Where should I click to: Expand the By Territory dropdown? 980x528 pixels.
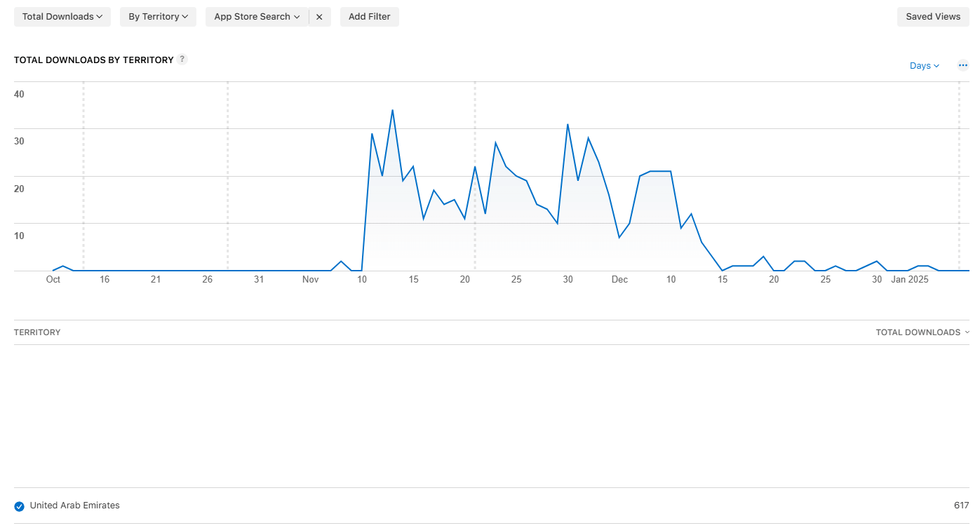158,17
